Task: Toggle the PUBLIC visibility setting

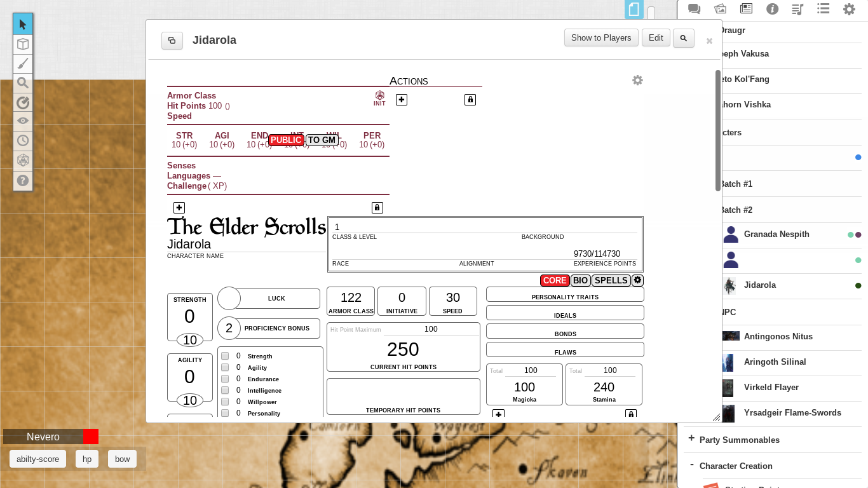Action: (x=286, y=140)
